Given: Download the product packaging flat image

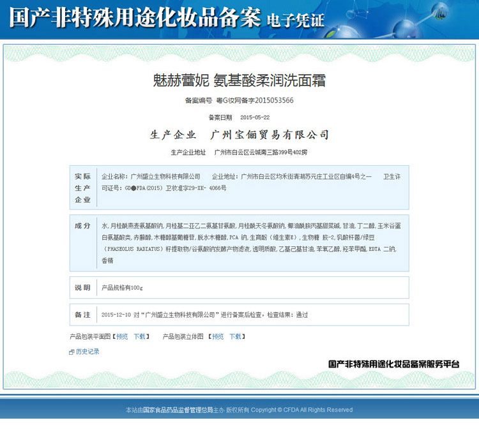Looking at the screenshot, I should pyautogui.click(x=140, y=336).
